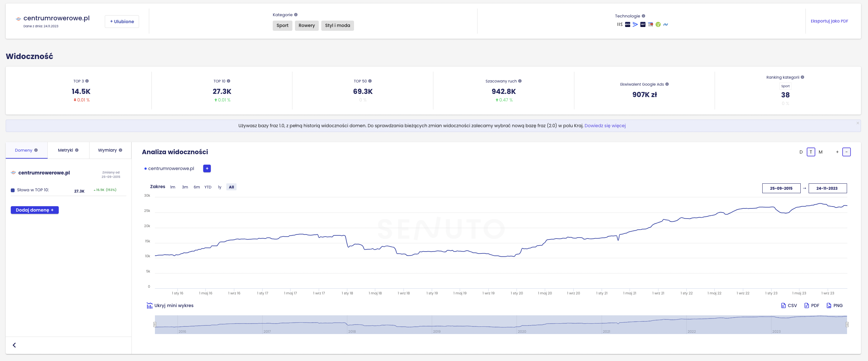868x361 pixels.
Task: Click the green circle technology icon
Action: (x=658, y=24)
